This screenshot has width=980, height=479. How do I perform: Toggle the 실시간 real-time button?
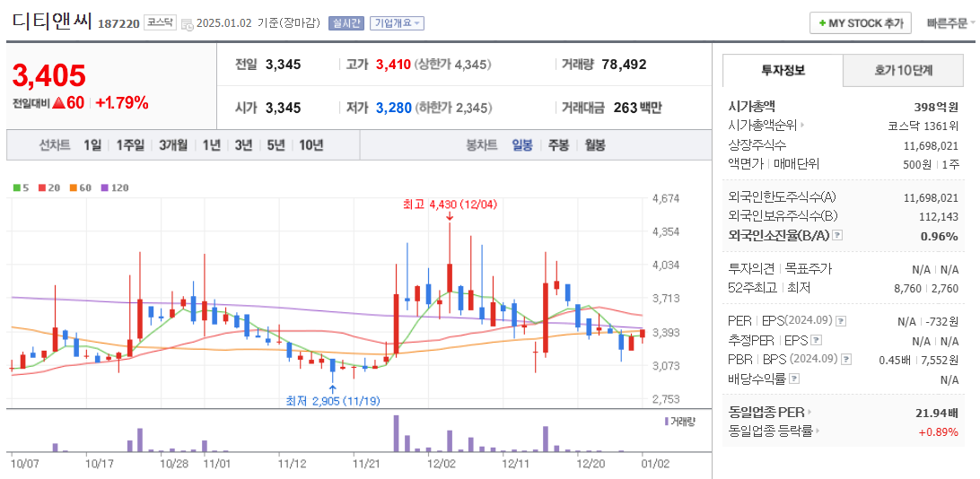345,23
